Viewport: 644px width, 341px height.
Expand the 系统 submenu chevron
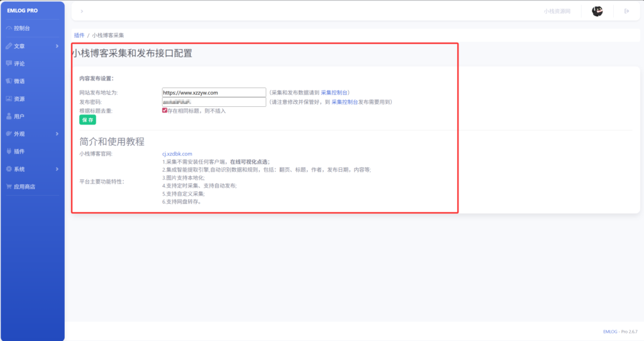tap(57, 169)
